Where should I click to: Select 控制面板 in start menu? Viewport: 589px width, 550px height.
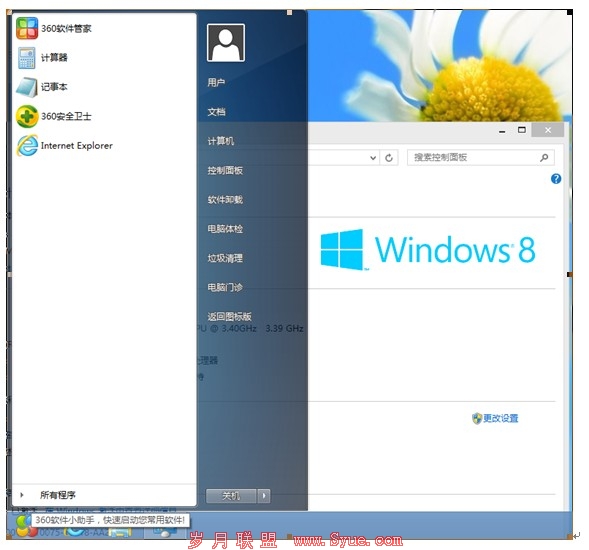225,171
